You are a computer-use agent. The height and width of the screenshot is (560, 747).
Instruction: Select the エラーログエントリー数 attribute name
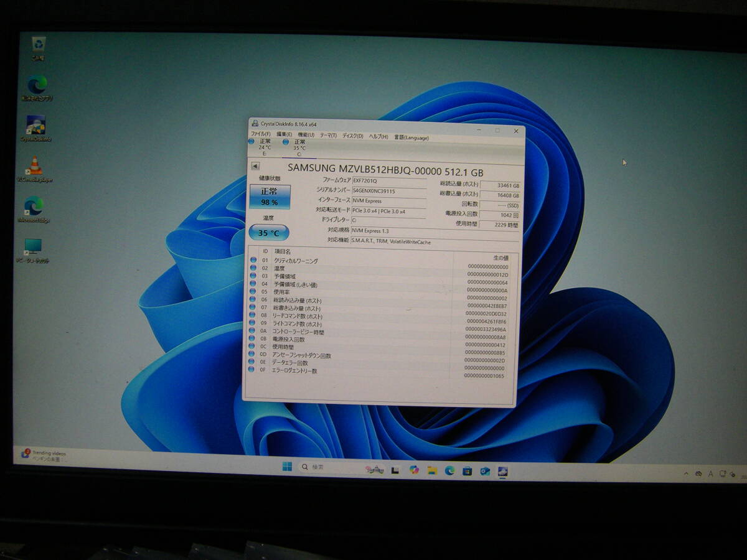click(294, 371)
